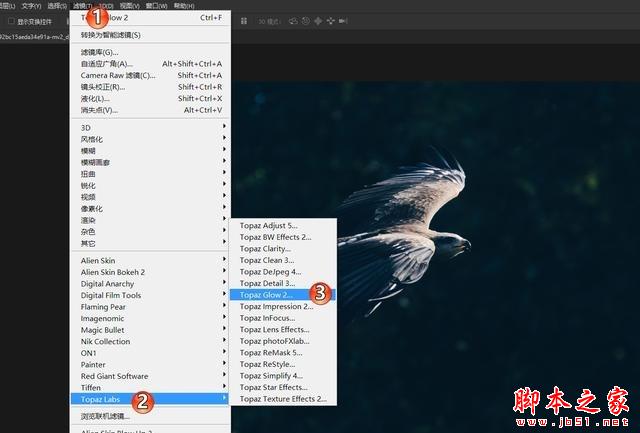Click the 3D pan (drag) mode icon

pyautogui.click(x=318, y=21)
